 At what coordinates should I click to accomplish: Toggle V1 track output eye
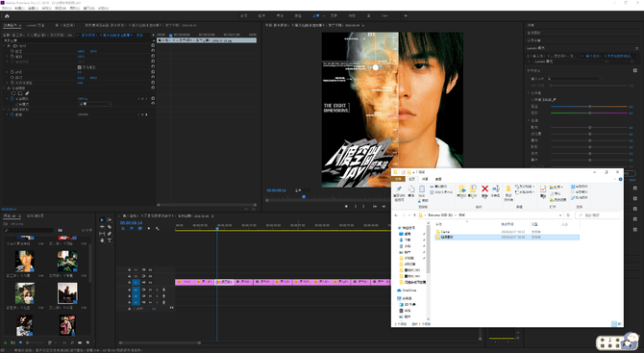click(150, 283)
